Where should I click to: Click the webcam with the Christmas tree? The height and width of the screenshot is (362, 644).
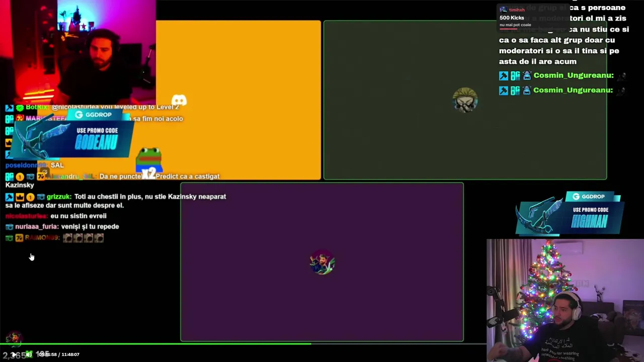(565, 301)
